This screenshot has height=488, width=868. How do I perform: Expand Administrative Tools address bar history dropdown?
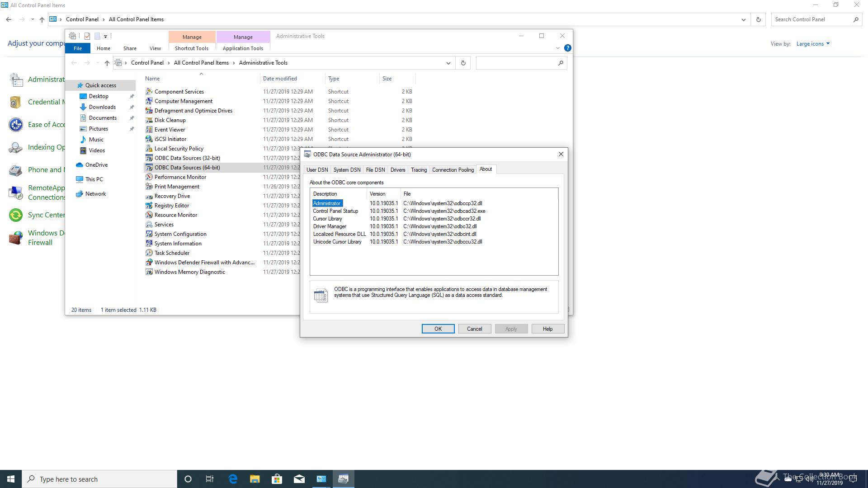tap(448, 63)
